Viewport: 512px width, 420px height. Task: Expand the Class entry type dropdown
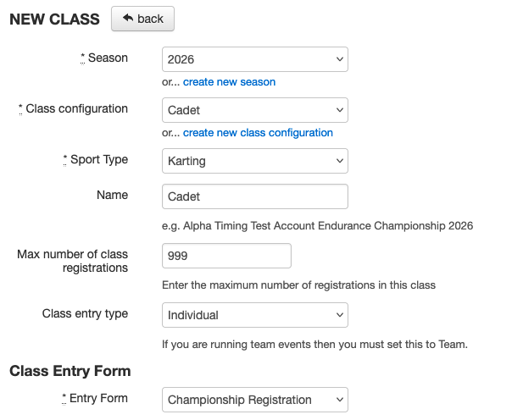pos(254,315)
